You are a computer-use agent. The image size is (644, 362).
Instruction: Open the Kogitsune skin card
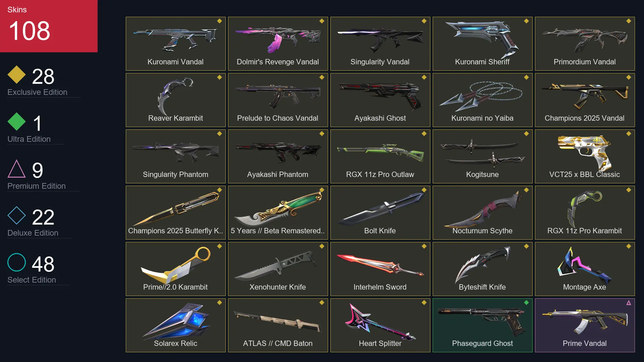tap(482, 156)
